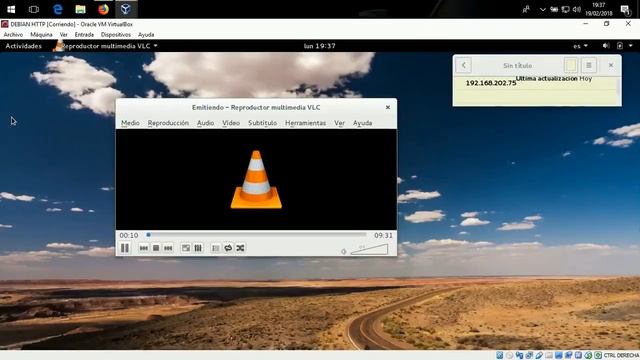Click the CTRL DERECHA host key indicator

click(621, 355)
